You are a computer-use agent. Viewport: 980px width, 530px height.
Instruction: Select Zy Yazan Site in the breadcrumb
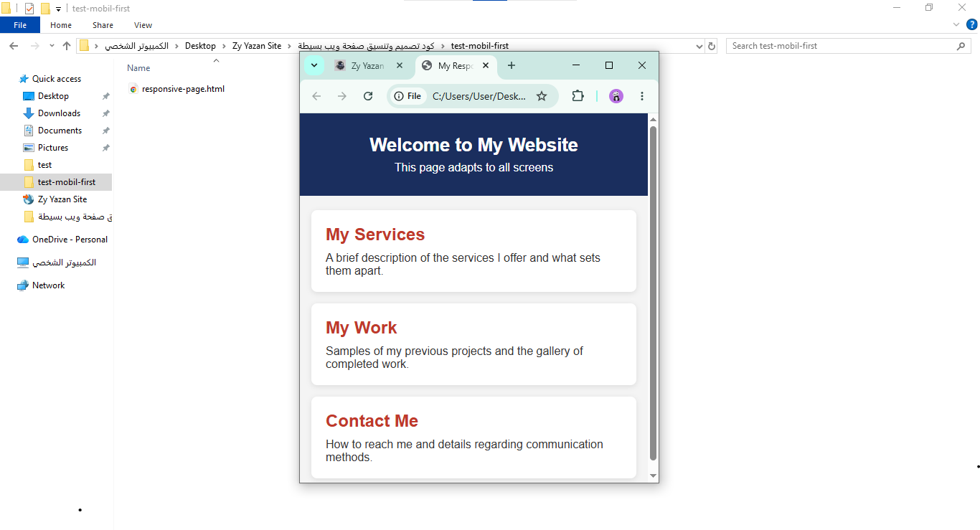pyautogui.click(x=257, y=46)
